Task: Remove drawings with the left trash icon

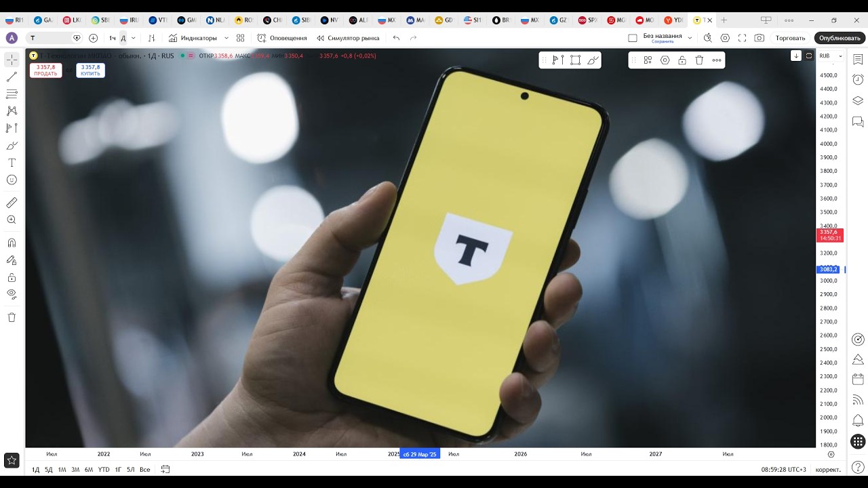Action: tap(12, 317)
